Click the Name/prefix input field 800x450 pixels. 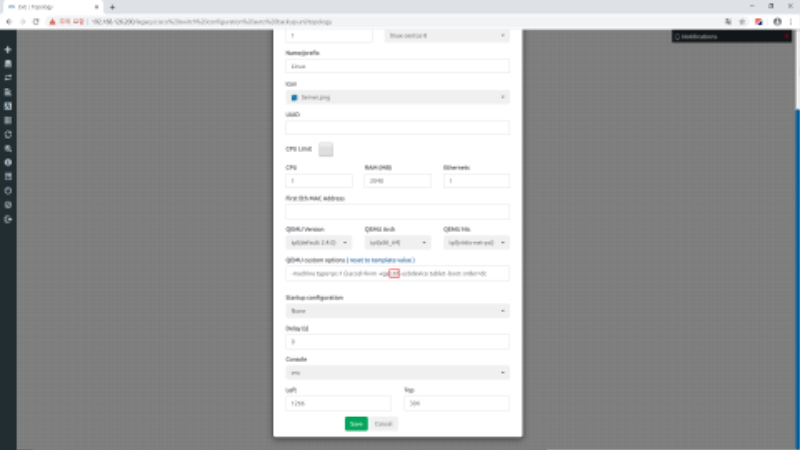[397, 66]
